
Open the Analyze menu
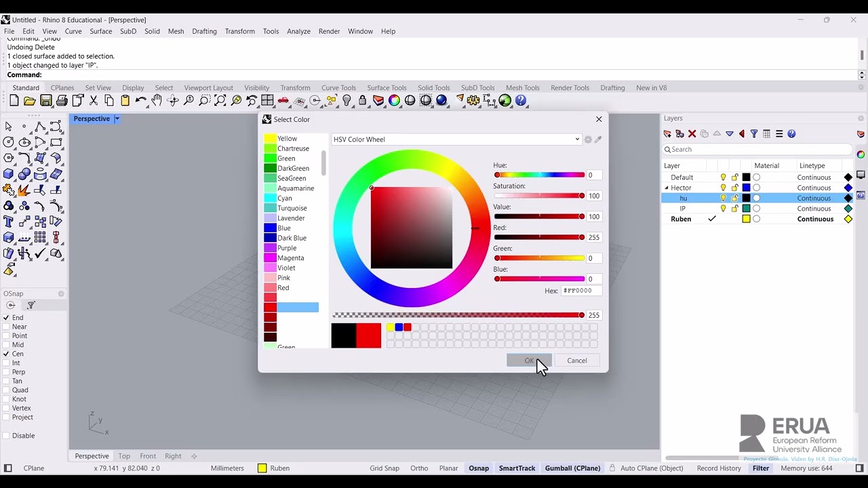click(x=298, y=31)
